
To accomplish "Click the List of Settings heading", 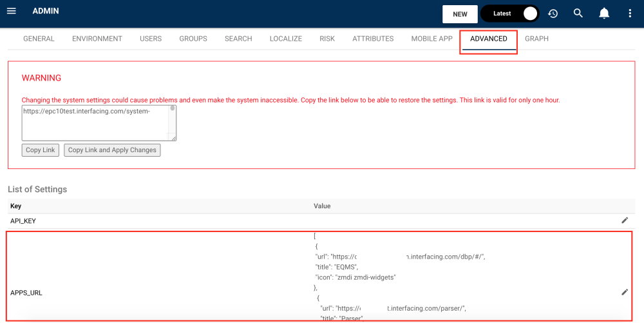I will pos(37,189).
